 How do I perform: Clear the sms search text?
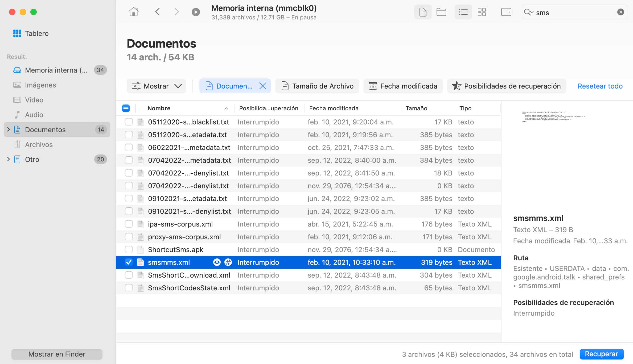click(620, 12)
